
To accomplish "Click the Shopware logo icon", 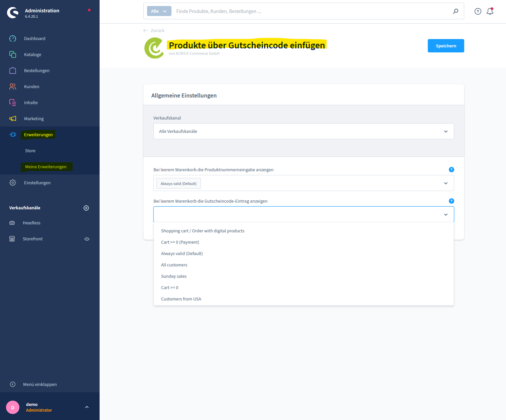I will click(13, 13).
